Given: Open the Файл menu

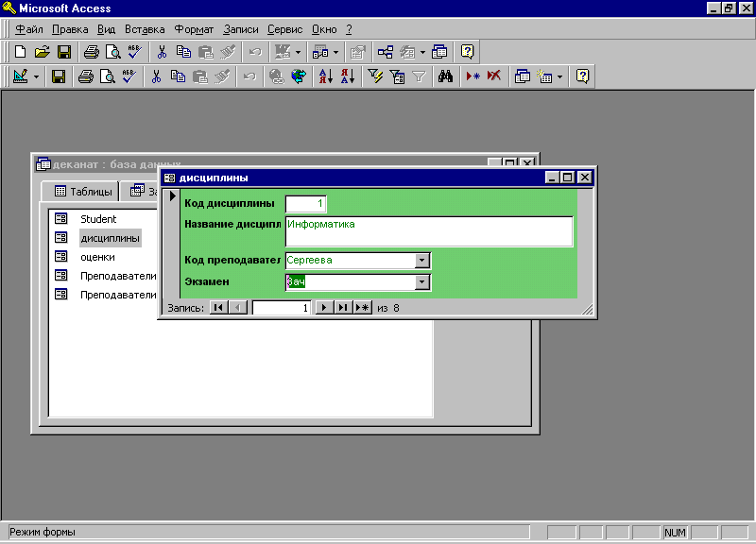Looking at the screenshot, I should tap(29, 29).
